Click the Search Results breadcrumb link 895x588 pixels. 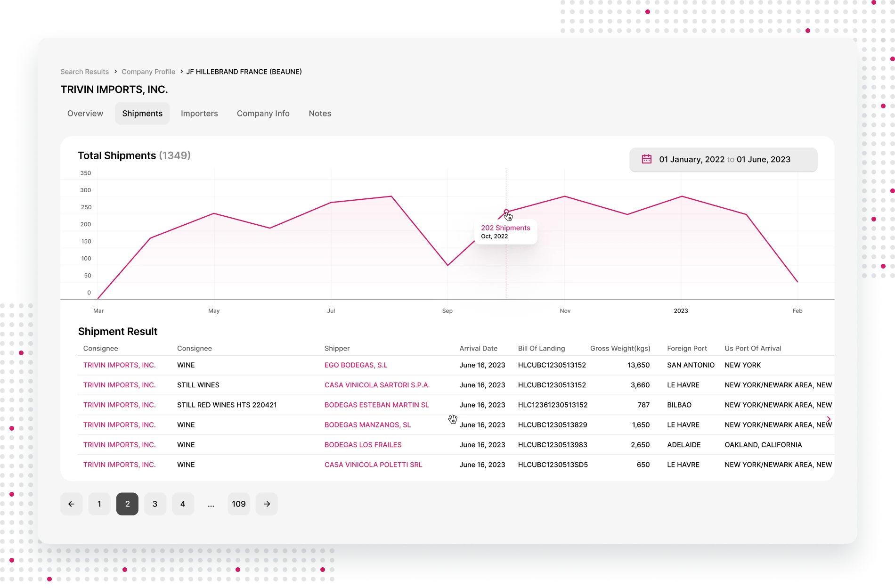[84, 72]
